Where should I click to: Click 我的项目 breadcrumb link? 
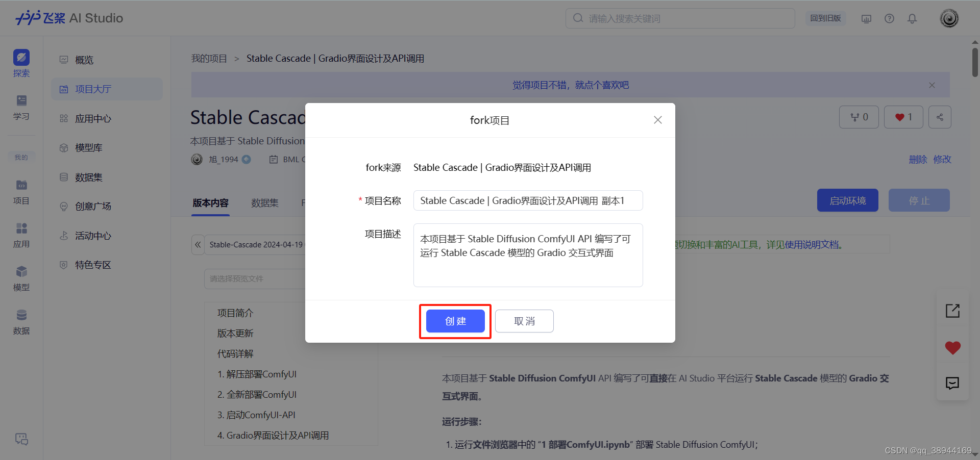209,59
